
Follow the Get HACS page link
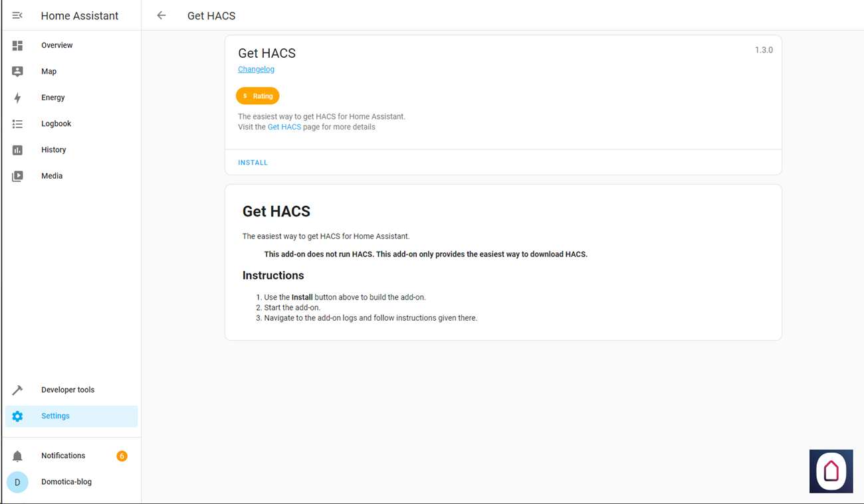(x=284, y=127)
